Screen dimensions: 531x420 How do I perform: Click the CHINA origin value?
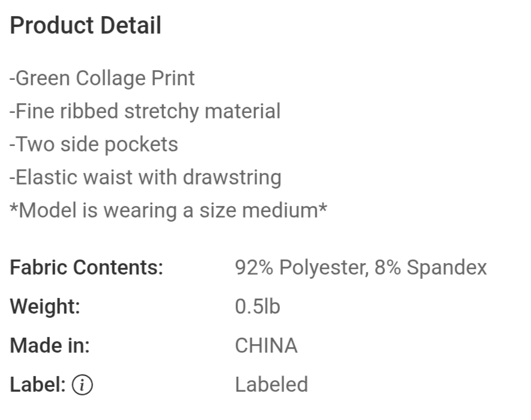point(267,346)
